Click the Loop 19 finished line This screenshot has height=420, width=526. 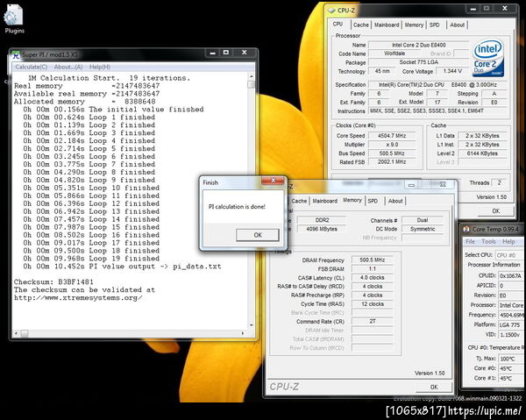tap(91, 259)
